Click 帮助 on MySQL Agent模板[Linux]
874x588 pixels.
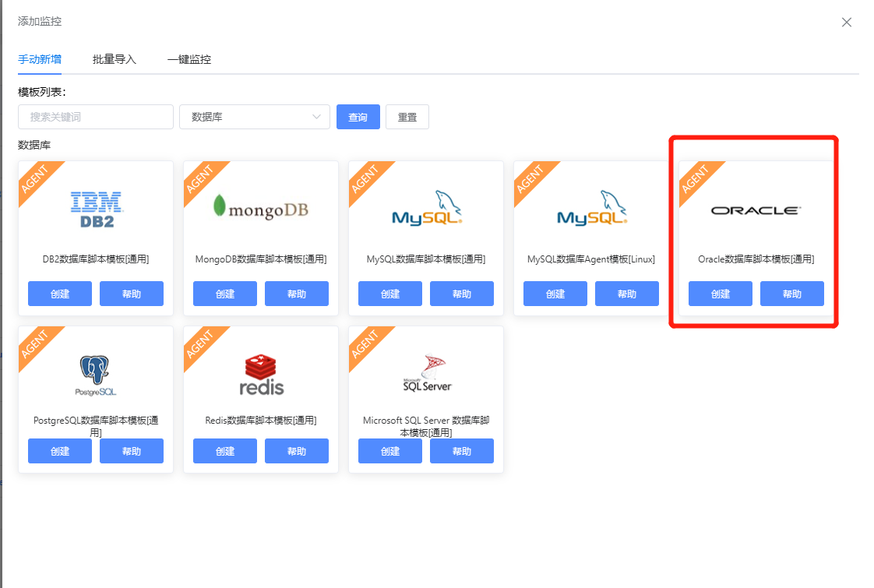point(627,294)
